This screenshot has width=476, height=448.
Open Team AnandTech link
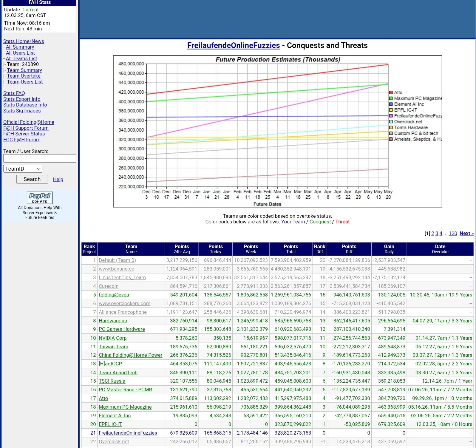[118, 373]
